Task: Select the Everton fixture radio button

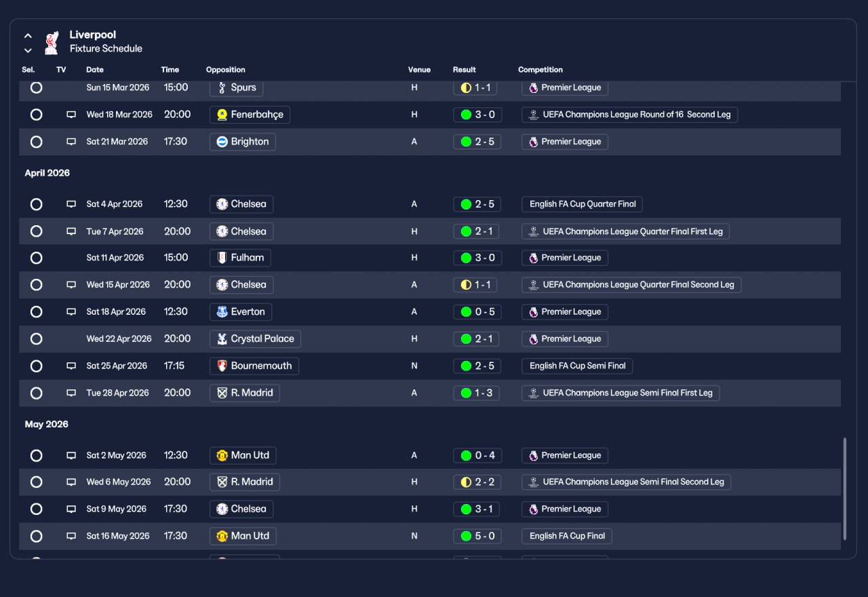Action: tap(37, 312)
